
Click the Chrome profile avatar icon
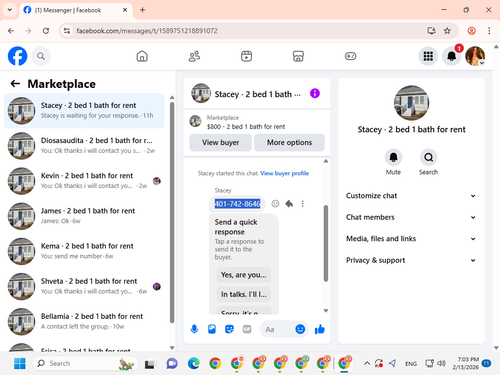[x=471, y=31]
